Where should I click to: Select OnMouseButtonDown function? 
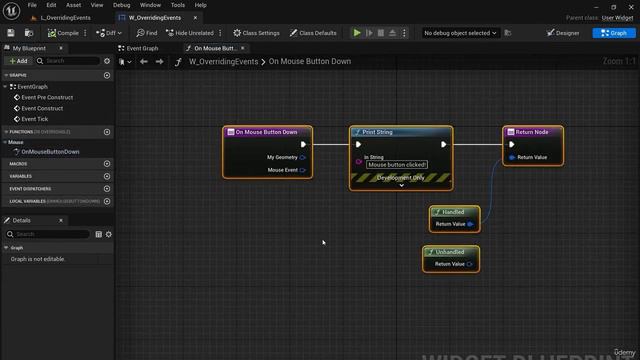[47, 152]
